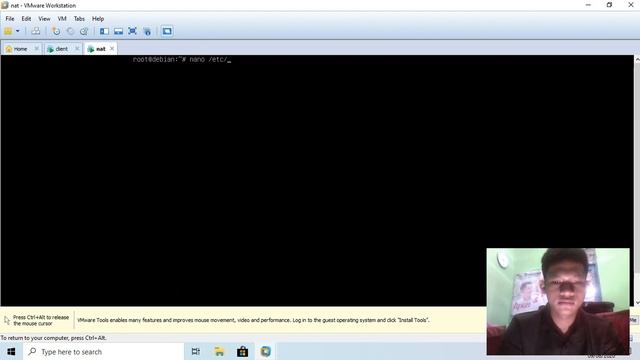Toggle the library sidebar view icon
Screen dimensions: 640x360
(x=104, y=31)
